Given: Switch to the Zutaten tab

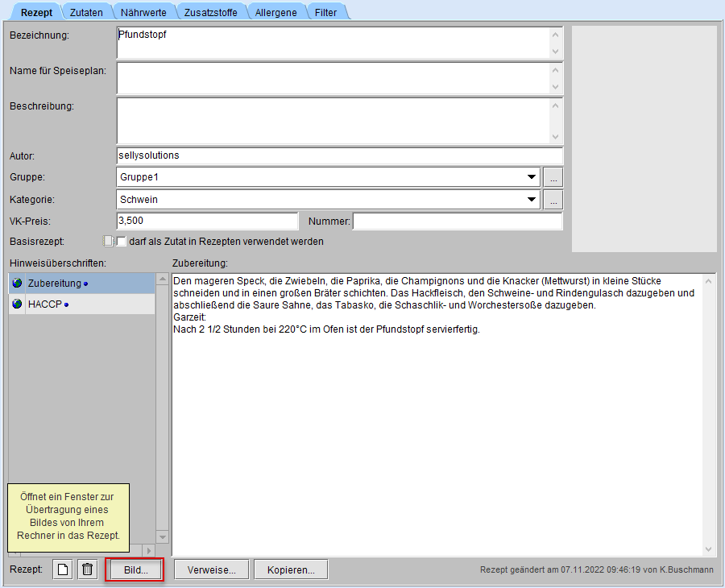Looking at the screenshot, I should pos(86,12).
